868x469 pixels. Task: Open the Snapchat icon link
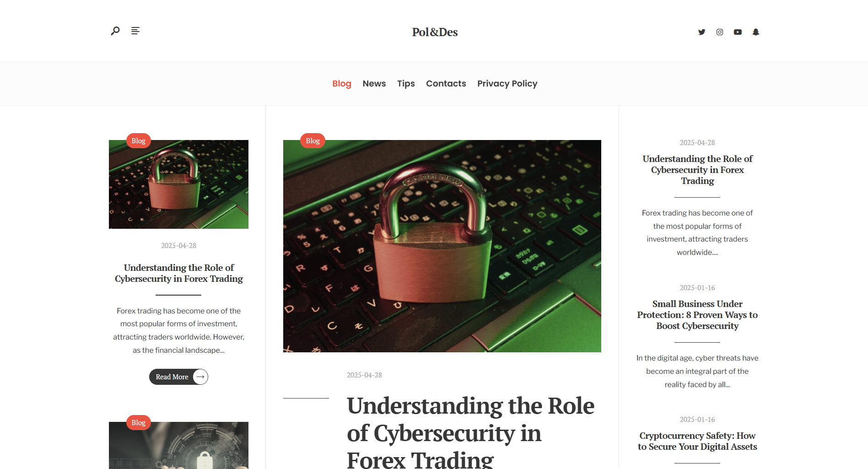pyautogui.click(x=756, y=32)
